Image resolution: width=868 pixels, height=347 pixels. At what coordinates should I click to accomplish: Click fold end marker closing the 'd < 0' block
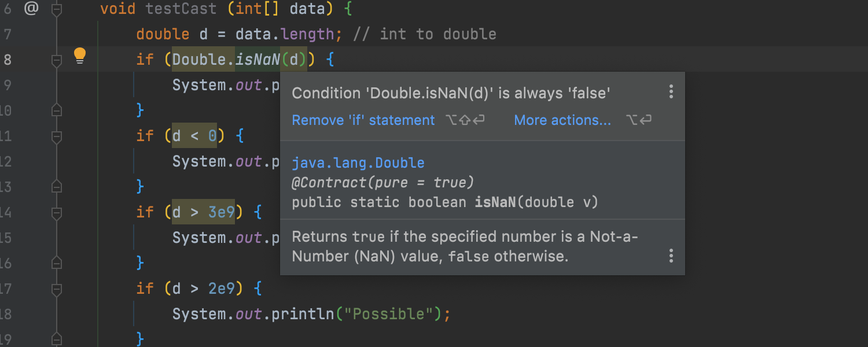[x=56, y=186]
